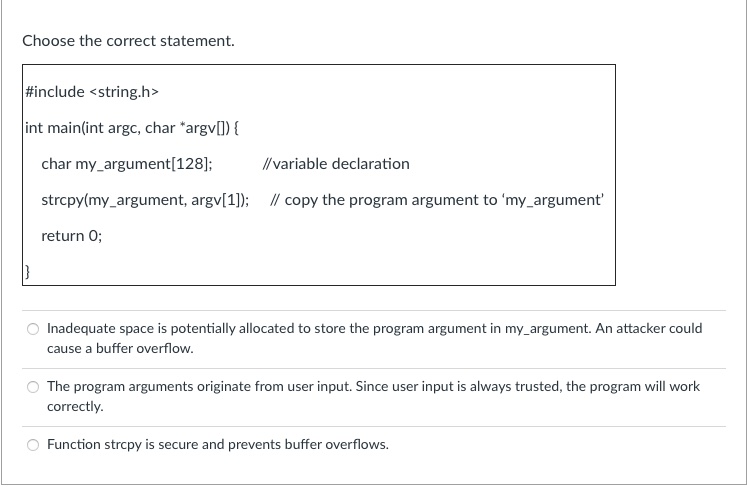Click the word 'correctly.' in second answer
The width and height of the screenshot is (747, 487).
(x=75, y=406)
